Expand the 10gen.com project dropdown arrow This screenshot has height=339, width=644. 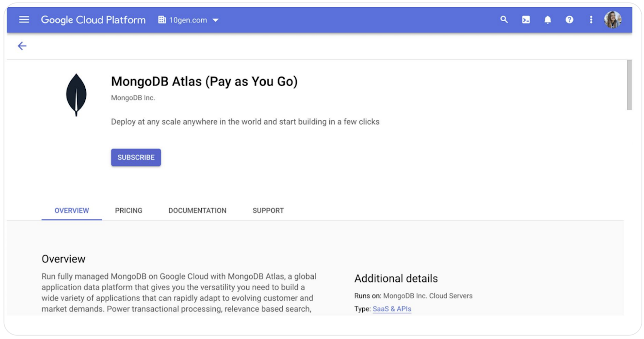pos(216,20)
